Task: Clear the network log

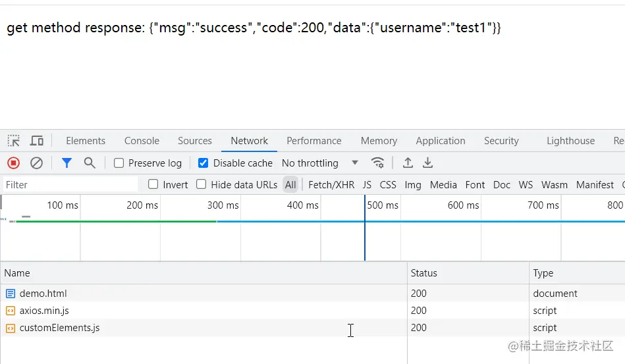Action: [37, 163]
